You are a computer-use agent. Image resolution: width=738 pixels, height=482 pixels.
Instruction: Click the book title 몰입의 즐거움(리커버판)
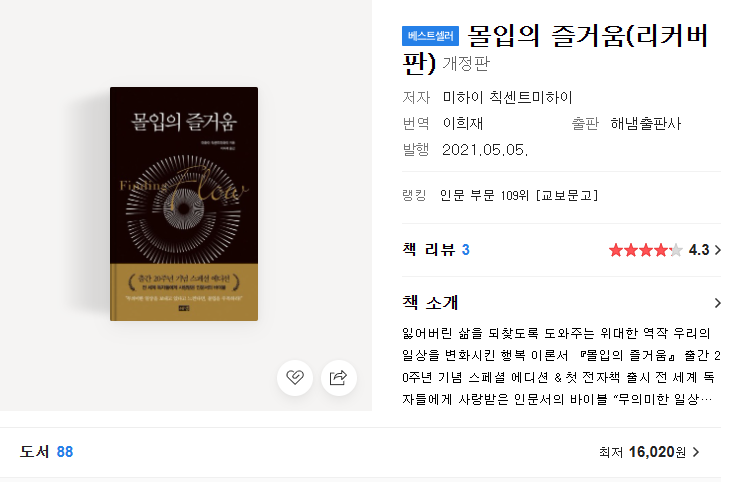coord(555,49)
